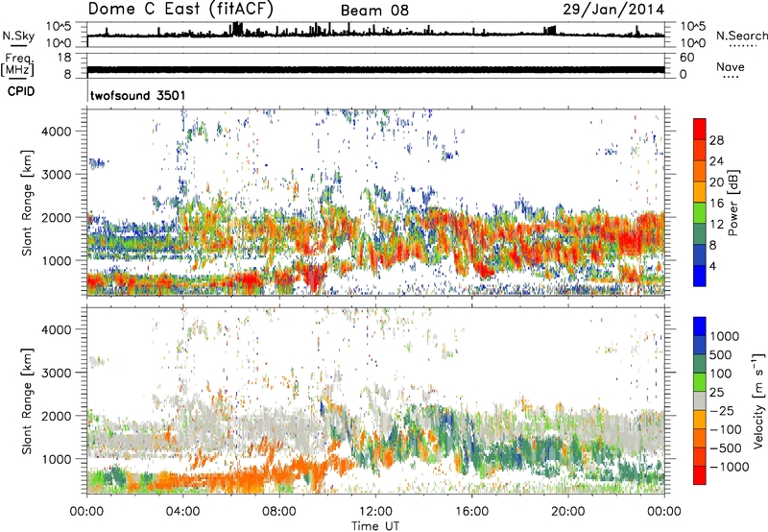Click the dotted line sample under N.Search
This screenshot has height=532, width=768.
point(742,46)
